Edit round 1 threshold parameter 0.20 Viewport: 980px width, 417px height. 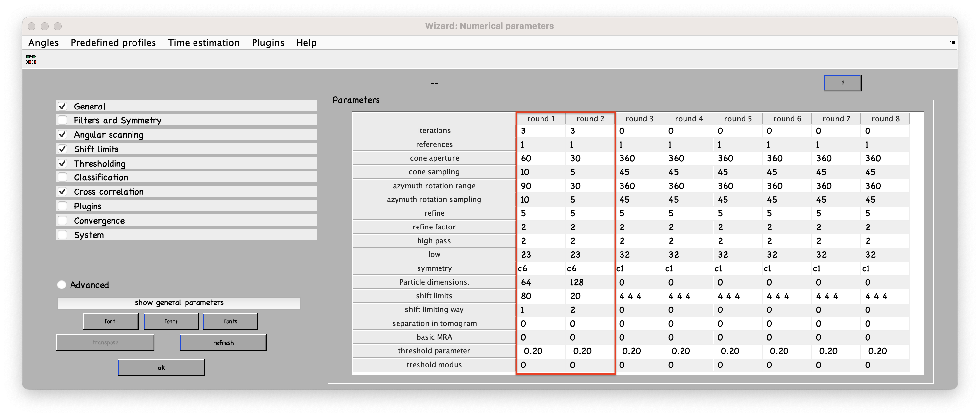click(541, 351)
